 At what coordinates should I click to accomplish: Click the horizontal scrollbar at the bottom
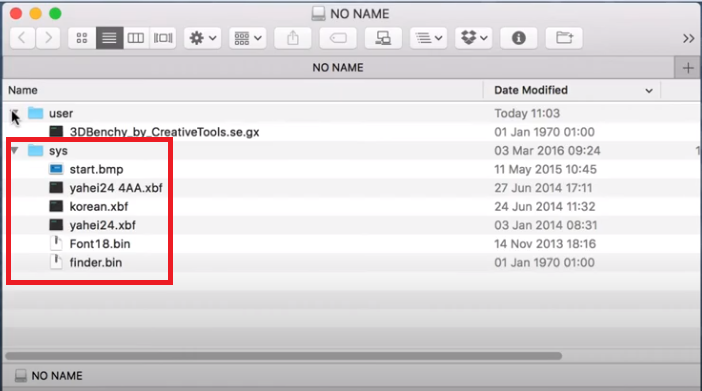(283, 356)
